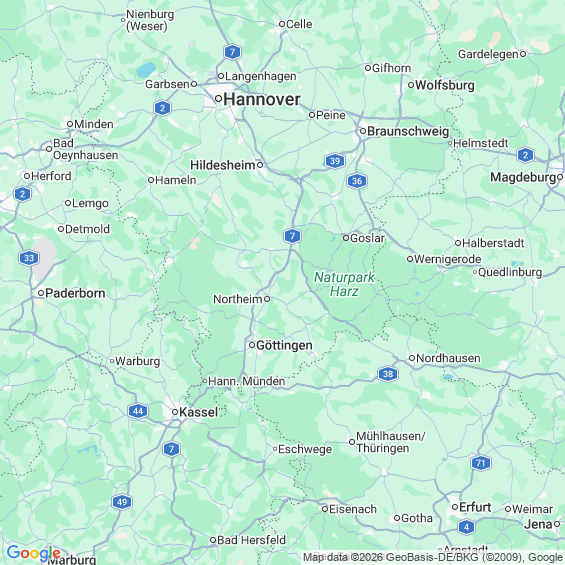Screen dimensions: 565x565
Task: Select the A71 highway shield above Erfurt
Action: [481, 463]
